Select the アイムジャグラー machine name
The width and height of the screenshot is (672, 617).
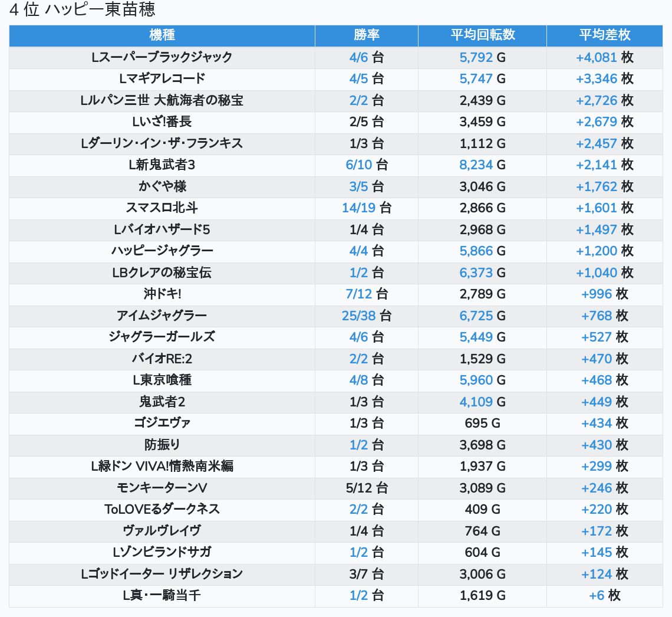(162, 316)
